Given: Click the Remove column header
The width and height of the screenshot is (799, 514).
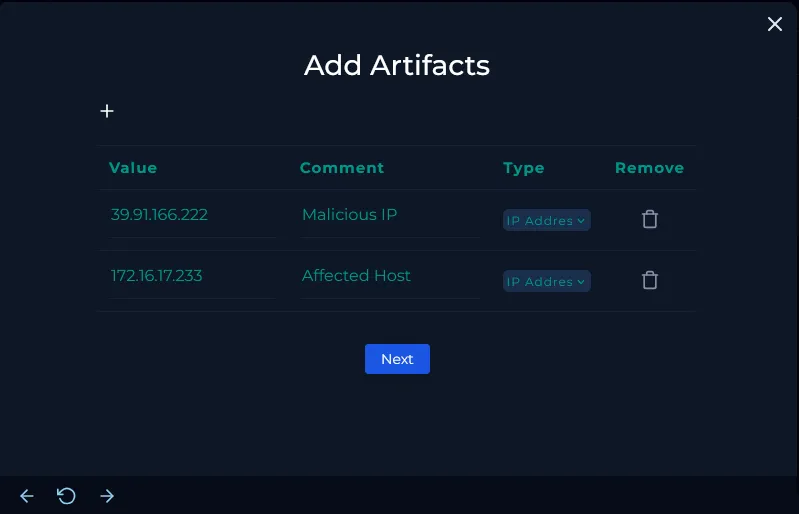Looking at the screenshot, I should tap(649, 168).
